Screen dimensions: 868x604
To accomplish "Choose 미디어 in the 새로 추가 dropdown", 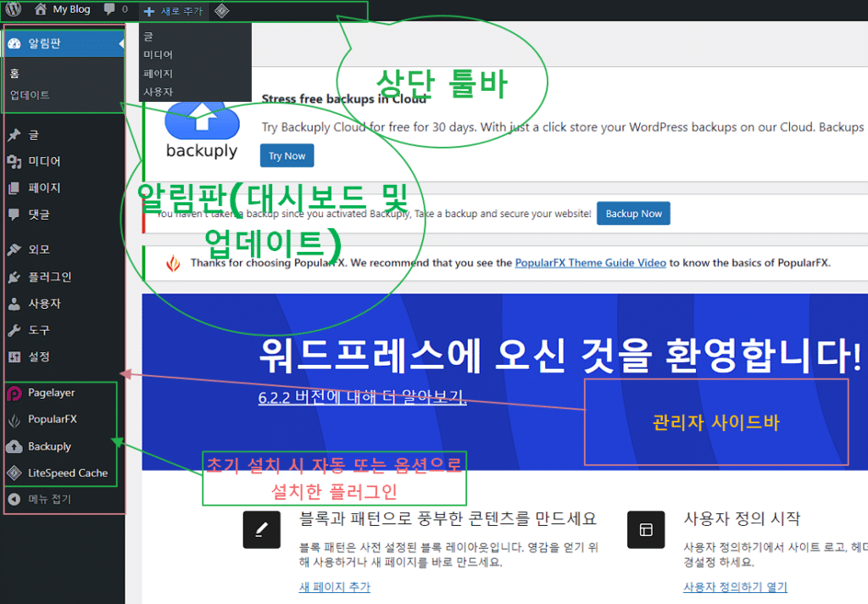I will point(159,54).
